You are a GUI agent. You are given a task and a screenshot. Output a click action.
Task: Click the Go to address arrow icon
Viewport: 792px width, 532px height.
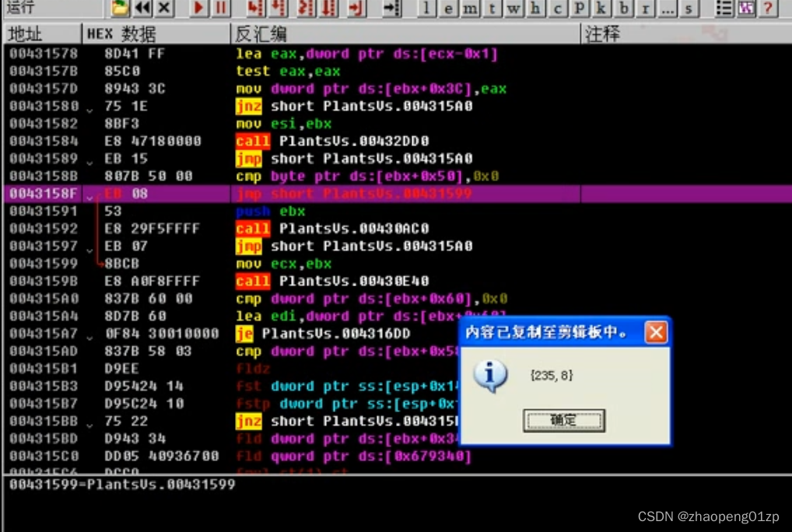tap(391, 8)
